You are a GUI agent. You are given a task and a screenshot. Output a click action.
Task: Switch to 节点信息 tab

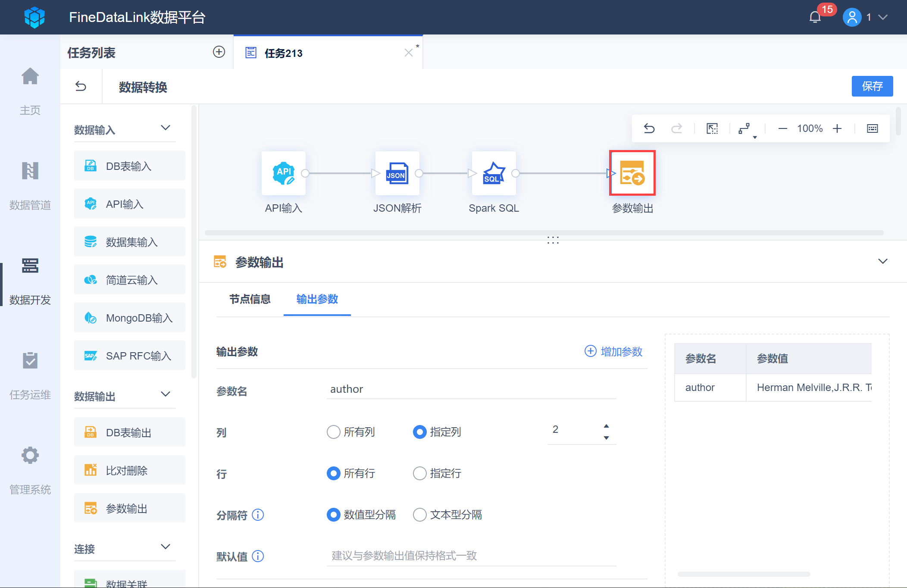coord(250,299)
